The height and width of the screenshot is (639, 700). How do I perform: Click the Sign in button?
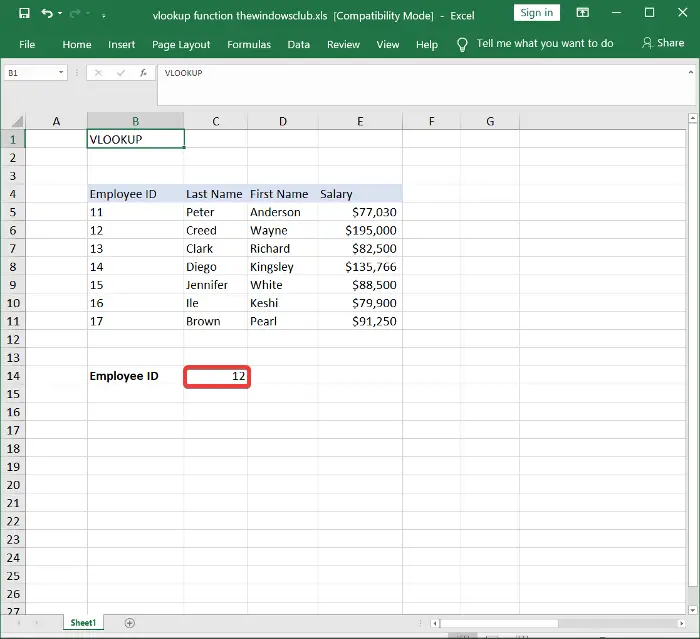537,13
